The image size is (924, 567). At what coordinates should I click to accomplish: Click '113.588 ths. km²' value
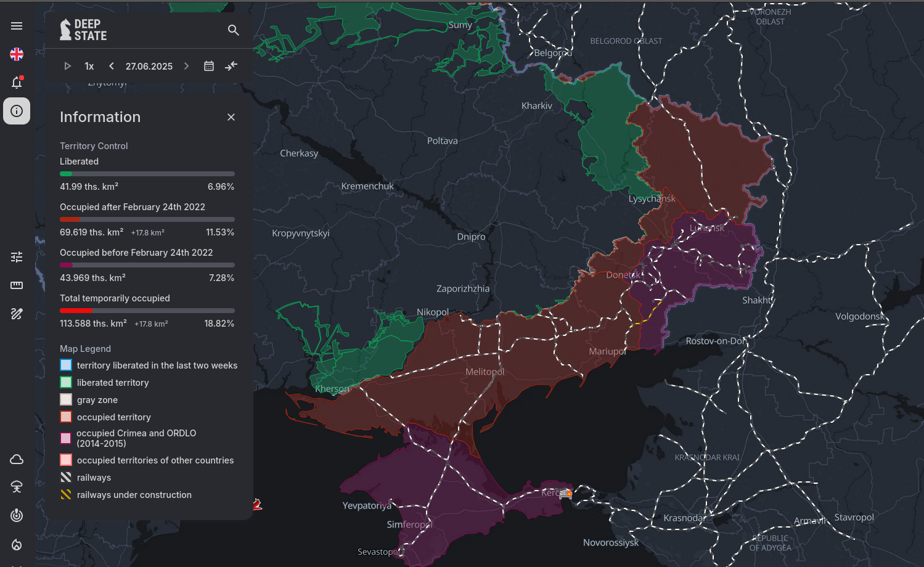coord(93,323)
